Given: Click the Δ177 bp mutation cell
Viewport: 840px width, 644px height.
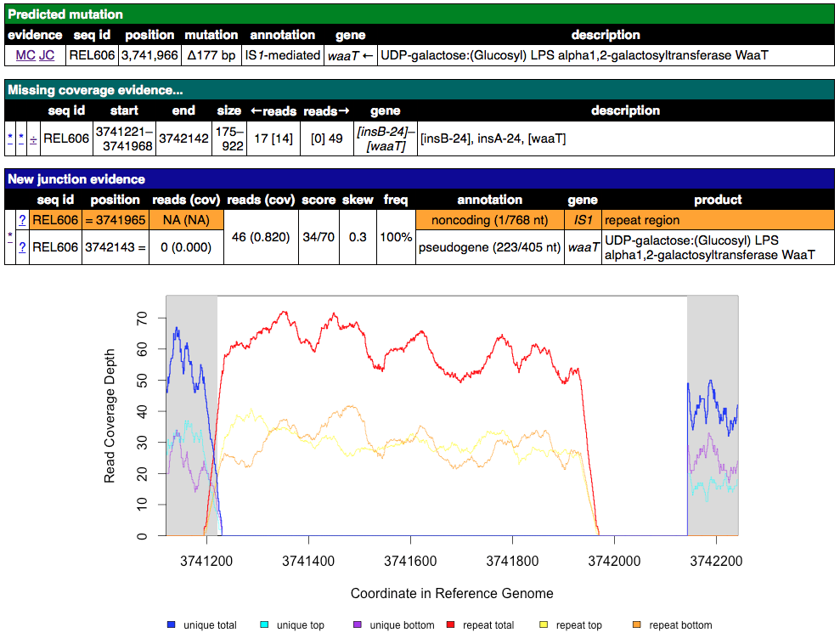Looking at the screenshot, I should coord(211,55).
